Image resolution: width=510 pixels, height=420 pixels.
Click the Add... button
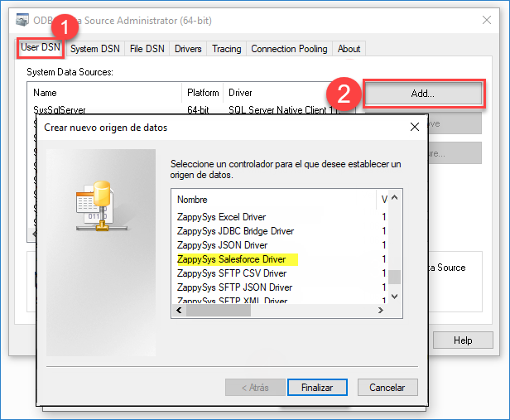[423, 94]
